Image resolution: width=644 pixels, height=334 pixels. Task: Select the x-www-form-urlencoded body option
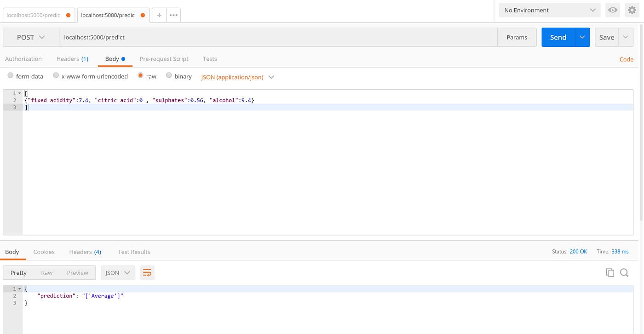click(x=56, y=76)
